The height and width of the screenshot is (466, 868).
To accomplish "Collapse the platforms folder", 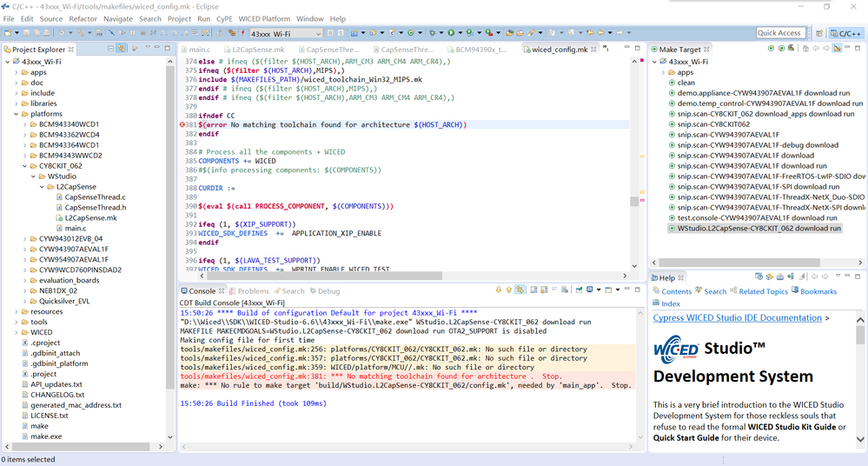I will pos(16,114).
